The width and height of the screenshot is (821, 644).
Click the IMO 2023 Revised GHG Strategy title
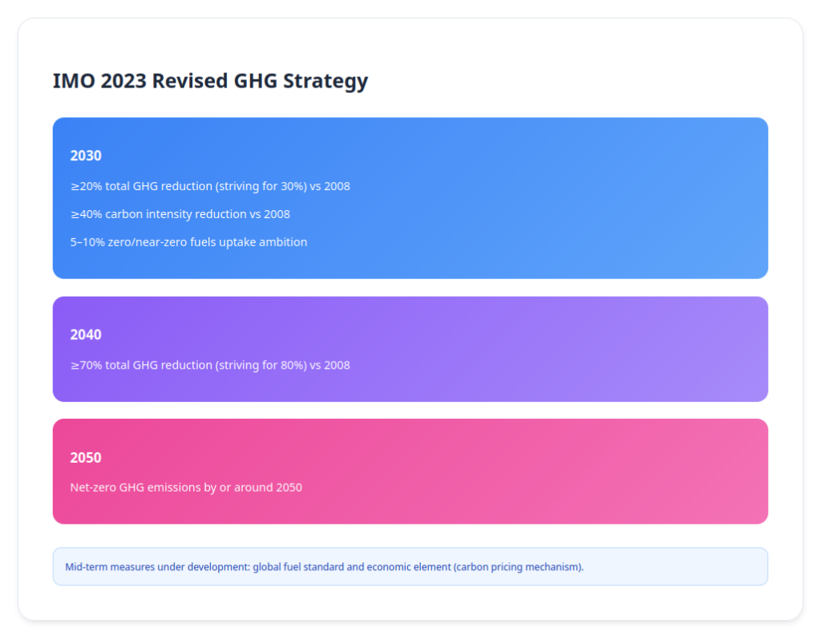tap(210, 81)
